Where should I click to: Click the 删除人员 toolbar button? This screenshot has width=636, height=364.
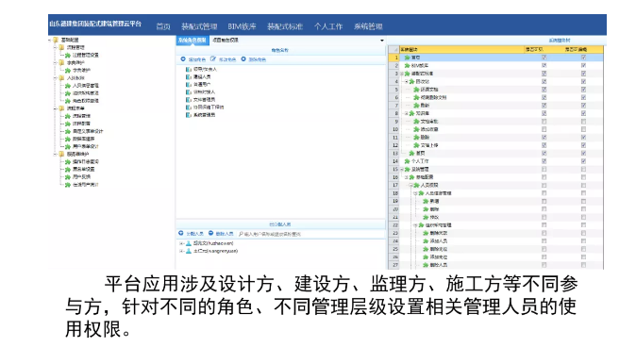221,234
